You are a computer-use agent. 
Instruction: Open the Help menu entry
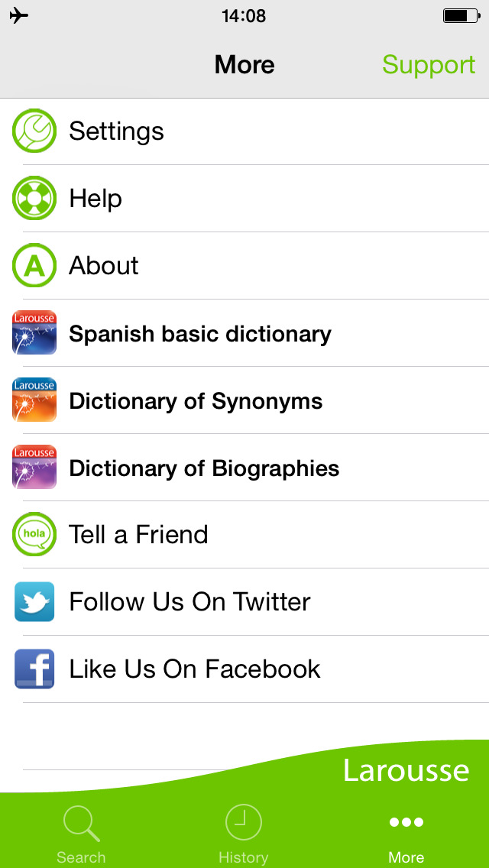point(96,199)
